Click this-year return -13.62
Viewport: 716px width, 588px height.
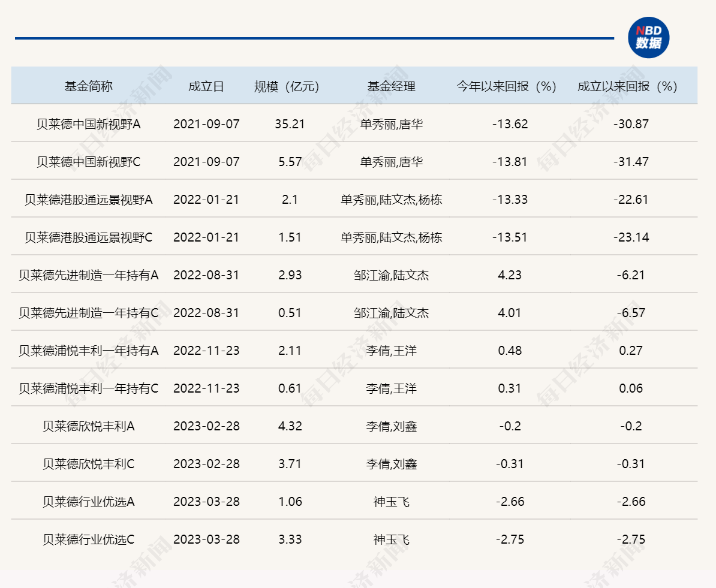[x=510, y=124]
